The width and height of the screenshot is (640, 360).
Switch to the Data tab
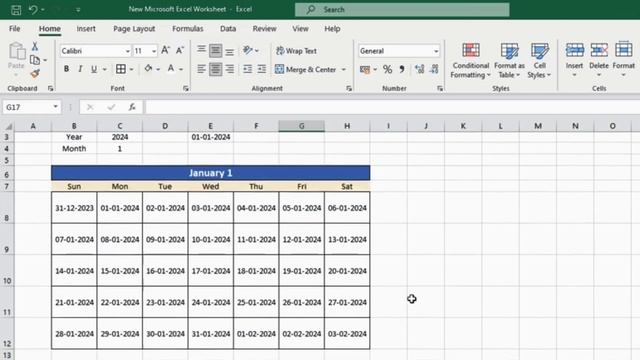tap(228, 29)
